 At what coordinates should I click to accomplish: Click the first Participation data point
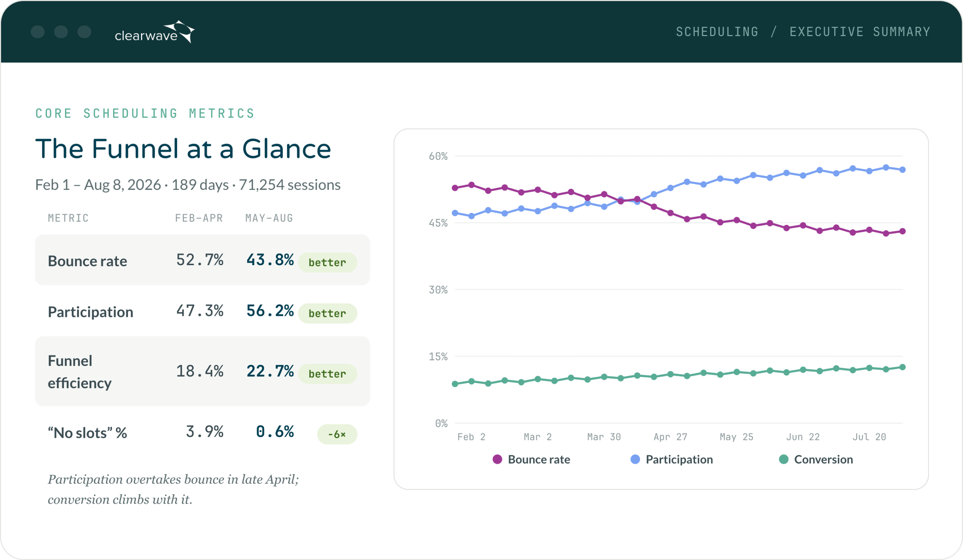tap(455, 213)
